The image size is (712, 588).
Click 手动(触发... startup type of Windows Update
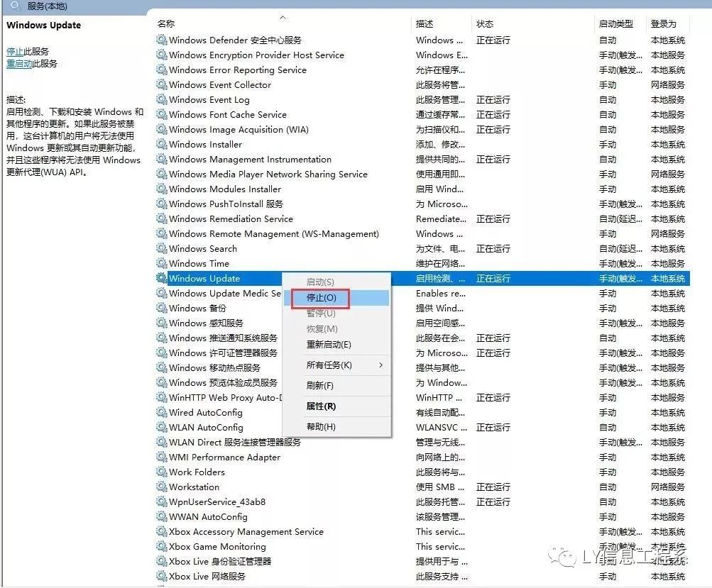pyautogui.click(x=620, y=278)
